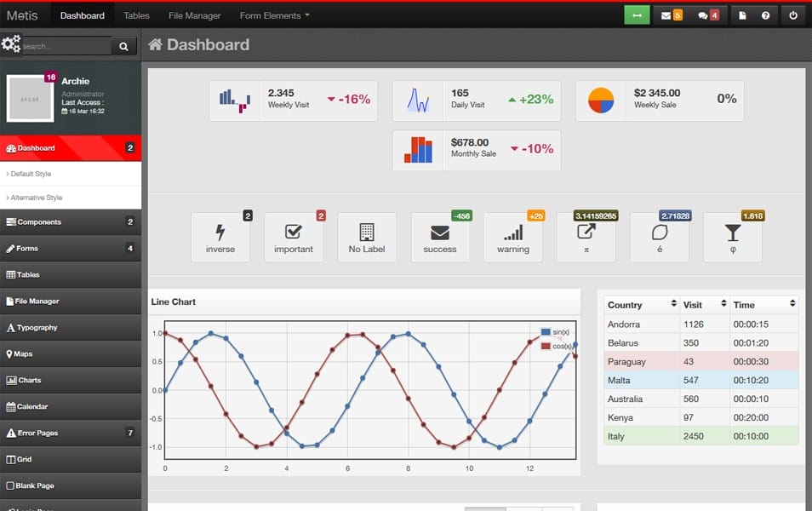Image resolution: width=812 pixels, height=511 pixels.
Task: Click the inverse lightning toggle tile
Action: [x=220, y=237]
